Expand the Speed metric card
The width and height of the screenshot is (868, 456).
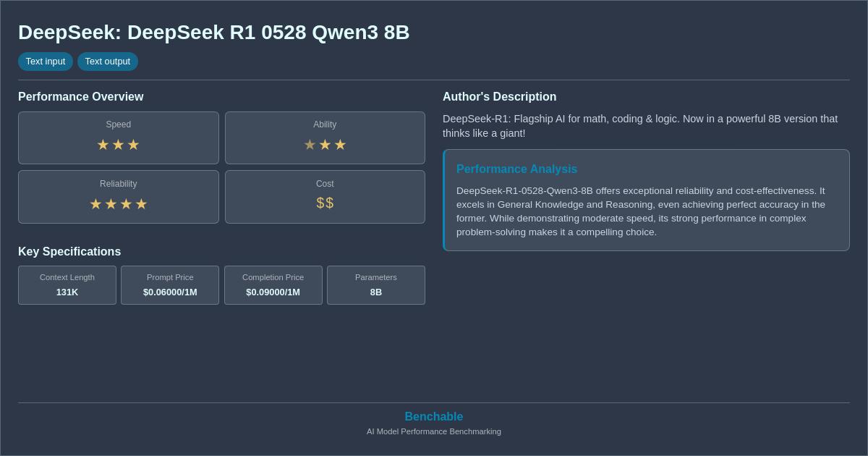tap(118, 138)
